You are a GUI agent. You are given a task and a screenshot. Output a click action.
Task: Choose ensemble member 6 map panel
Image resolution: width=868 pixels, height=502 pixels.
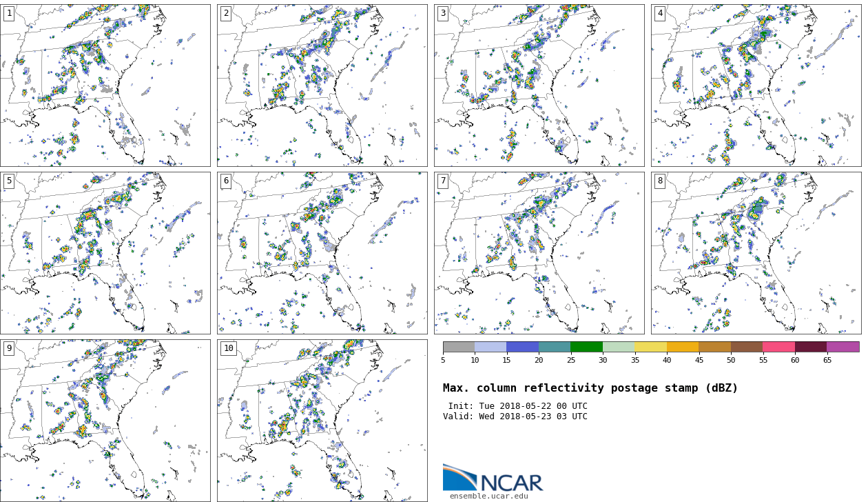point(322,253)
